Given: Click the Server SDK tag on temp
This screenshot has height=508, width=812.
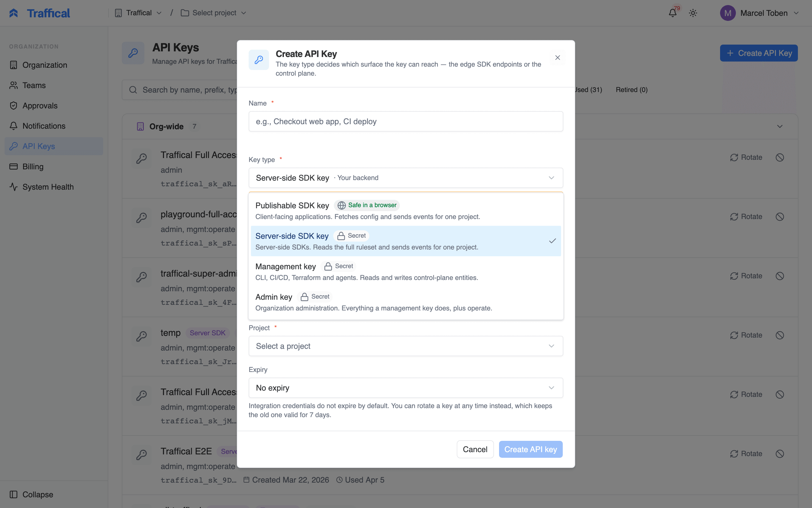Looking at the screenshot, I should click(x=207, y=333).
